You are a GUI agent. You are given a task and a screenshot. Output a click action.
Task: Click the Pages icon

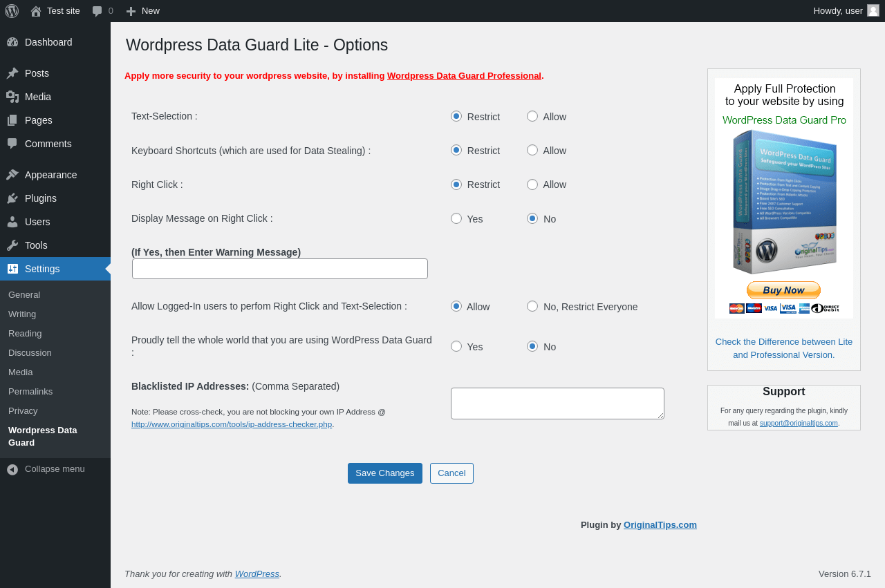tap(12, 120)
